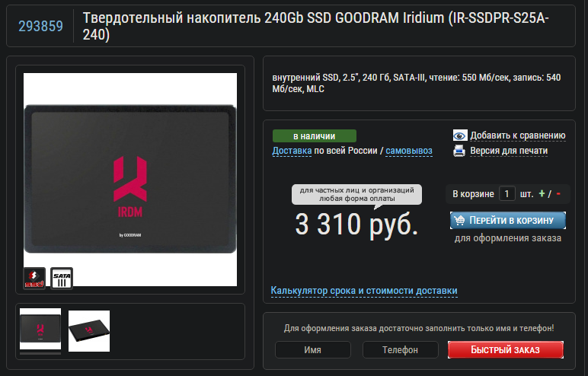This screenshot has height=376, width=588.
Task: Click product code 293859
Action: [x=40, y=26]
